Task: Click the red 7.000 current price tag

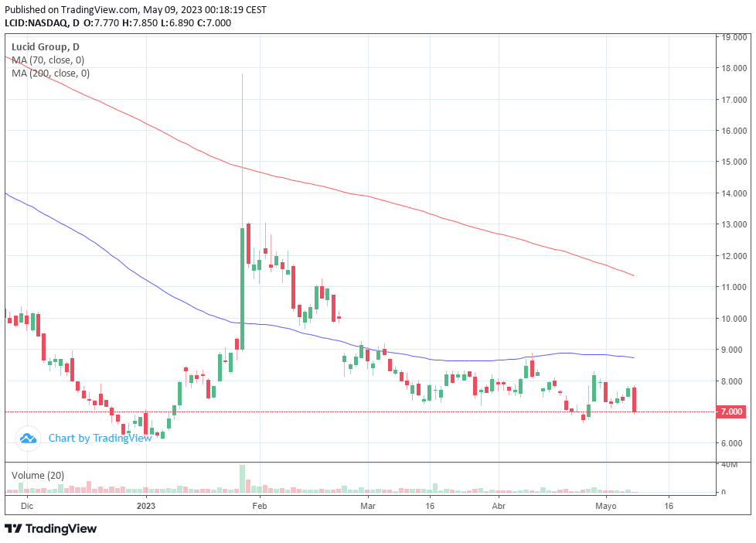Action: click(x=731, y=412)
